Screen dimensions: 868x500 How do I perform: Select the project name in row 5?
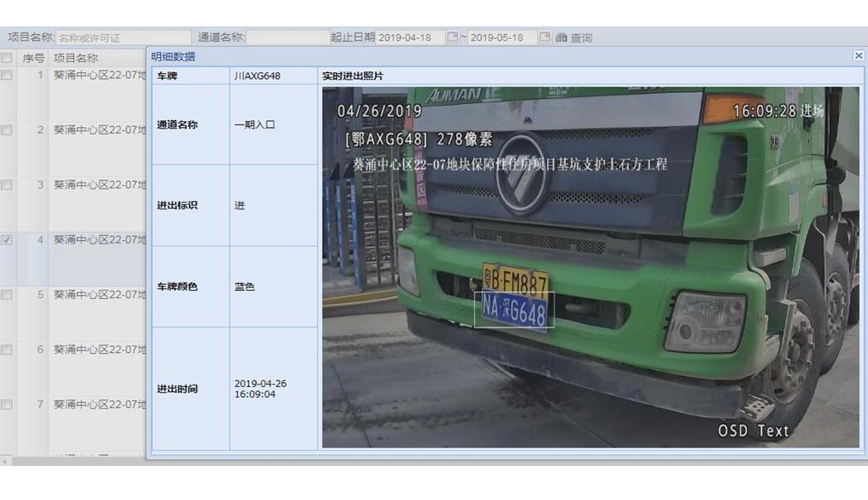(x=100, y=294)
